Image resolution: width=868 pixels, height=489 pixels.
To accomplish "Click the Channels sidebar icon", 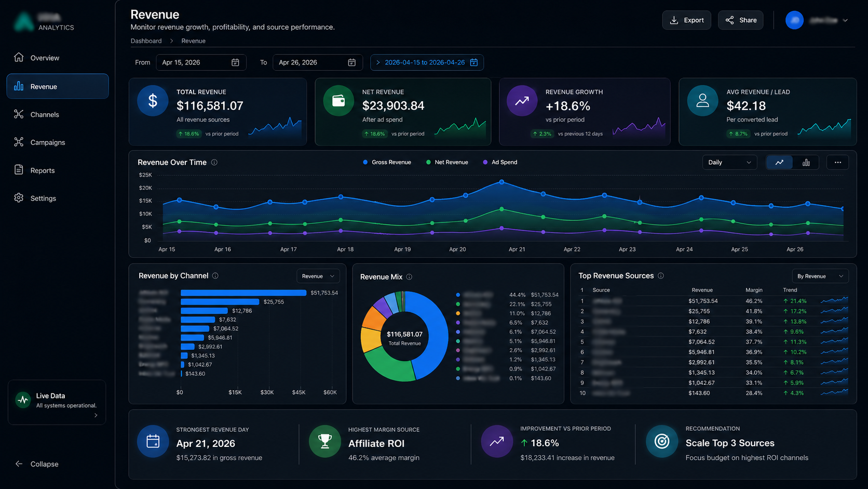I will click(x=19, y=114).
